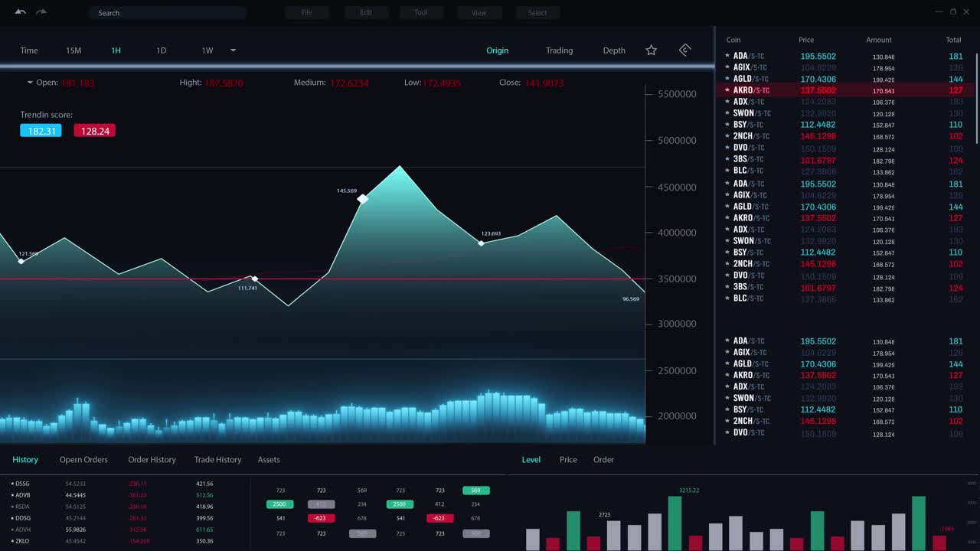The height and width of the screenshot is (551, 980).
Task: Click the bar labeled 2723
Action: (x=613, y=536)
